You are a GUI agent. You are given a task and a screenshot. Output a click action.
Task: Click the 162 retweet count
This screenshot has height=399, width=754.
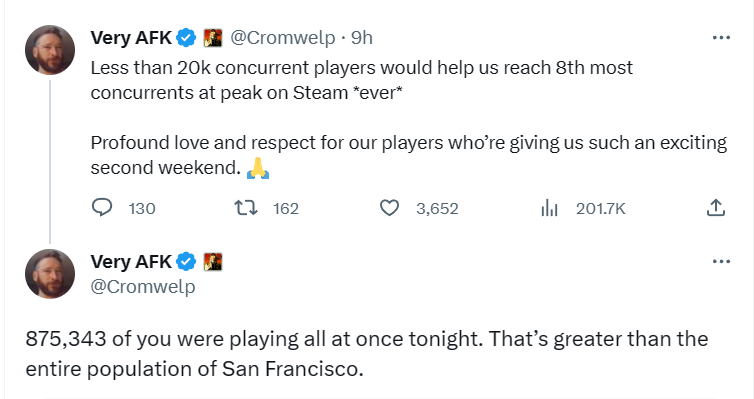(286, 208)
